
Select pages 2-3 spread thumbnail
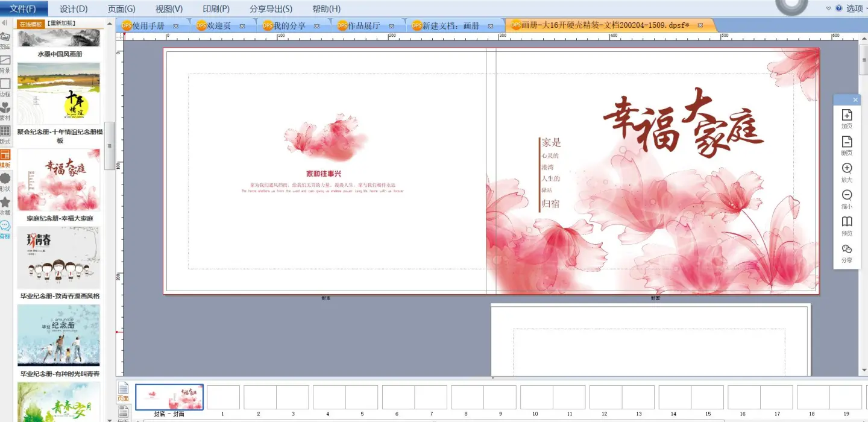276,397
